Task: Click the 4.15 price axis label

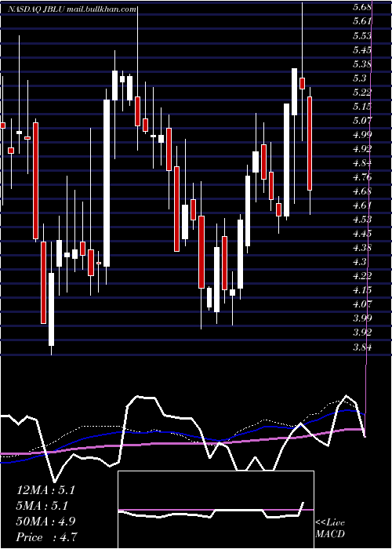Action: 362,290
